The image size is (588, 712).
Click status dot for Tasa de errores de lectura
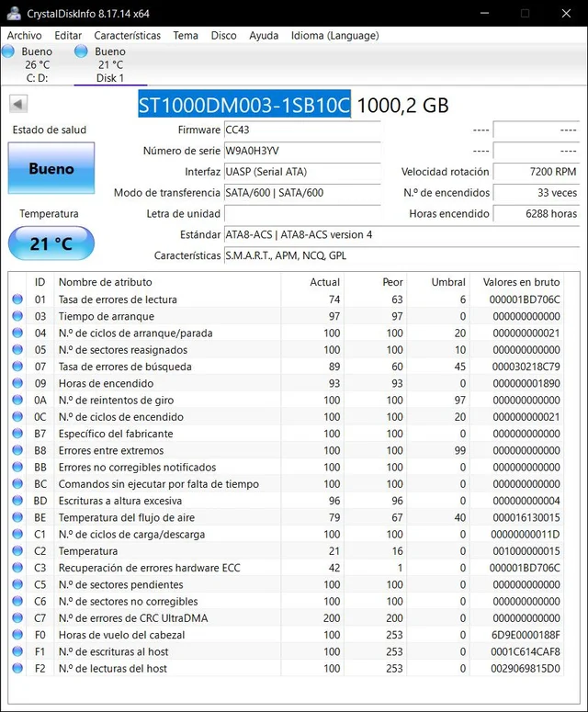tap(17, 299)
